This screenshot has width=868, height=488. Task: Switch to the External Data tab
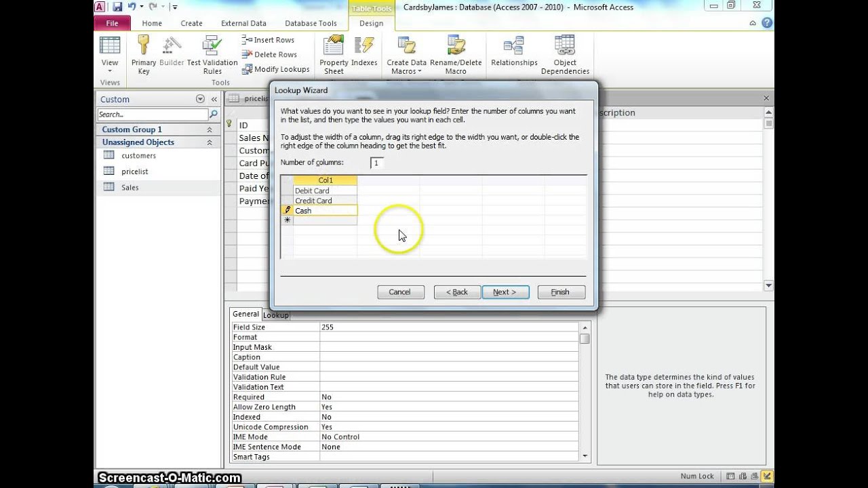click(243, 23)
